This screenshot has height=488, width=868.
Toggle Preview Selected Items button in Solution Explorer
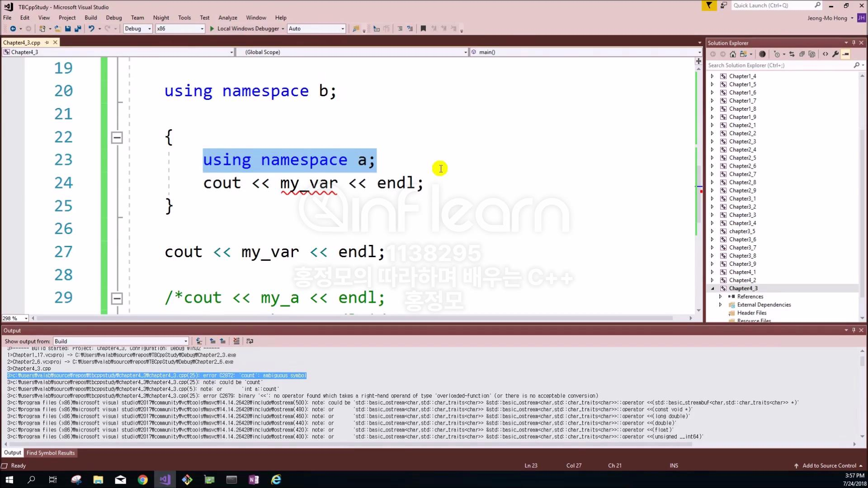pos(845,54)
